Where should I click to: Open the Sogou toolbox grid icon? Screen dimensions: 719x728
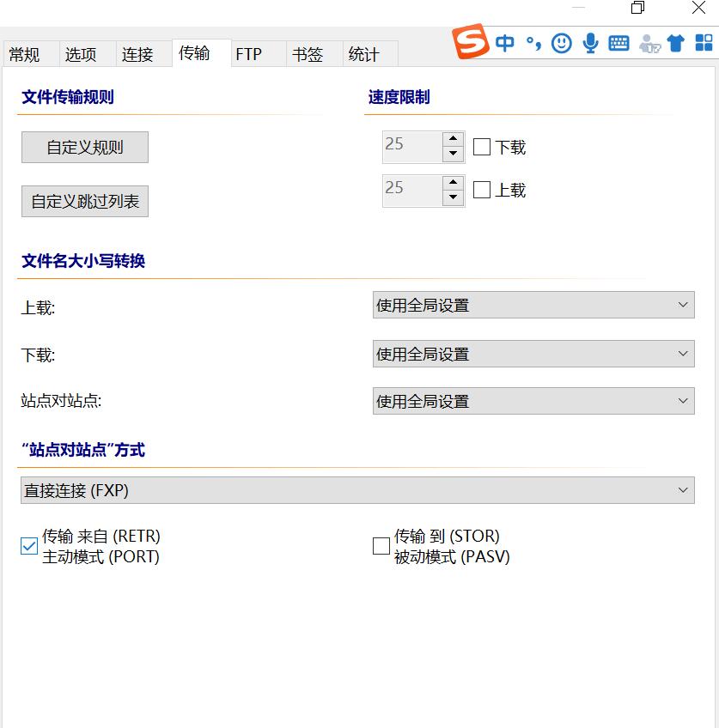tap(704, 43)
